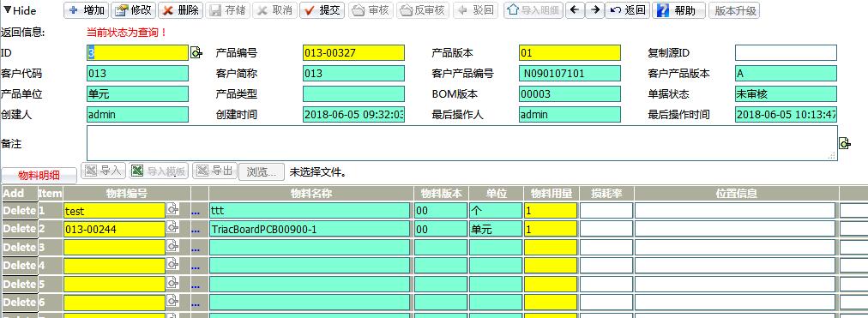Open material lookup icon in row 2
Screen dimensions: 868x318
(x=172, y=227)
